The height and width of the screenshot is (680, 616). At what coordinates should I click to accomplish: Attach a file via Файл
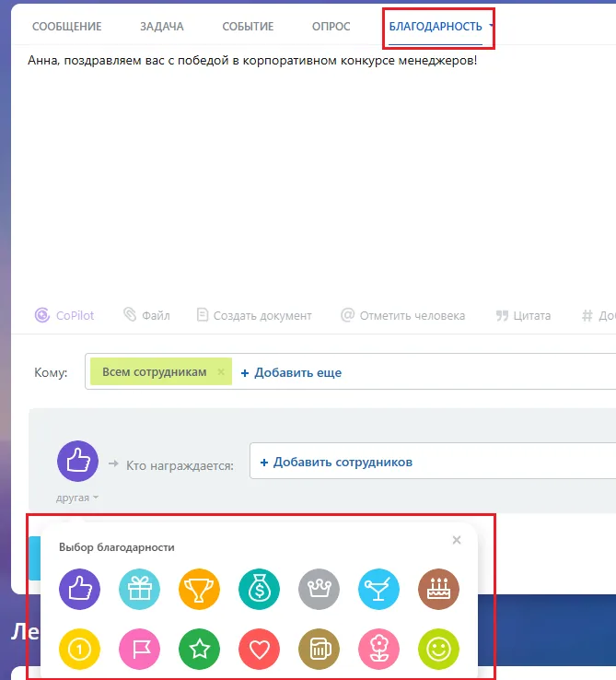point(146,315)
